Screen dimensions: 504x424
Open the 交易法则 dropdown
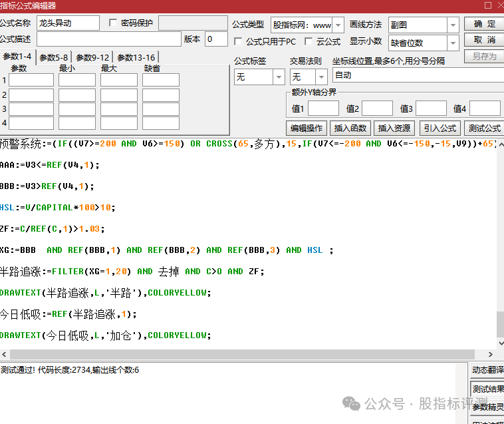[321, 77]
